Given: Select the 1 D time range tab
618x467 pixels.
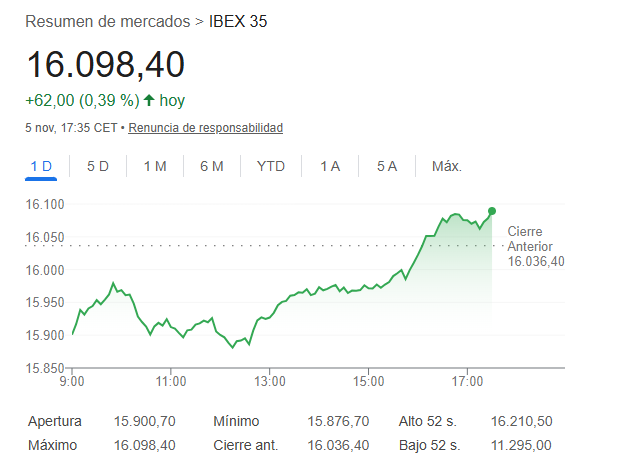Looking at the screenshot, I should coord(41,166).
